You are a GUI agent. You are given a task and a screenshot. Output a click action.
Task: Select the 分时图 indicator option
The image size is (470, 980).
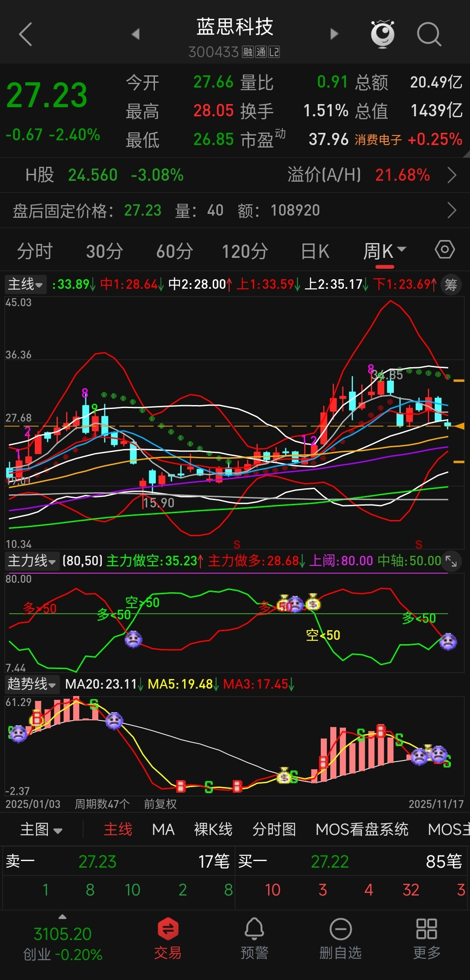[x=274, y=829]
